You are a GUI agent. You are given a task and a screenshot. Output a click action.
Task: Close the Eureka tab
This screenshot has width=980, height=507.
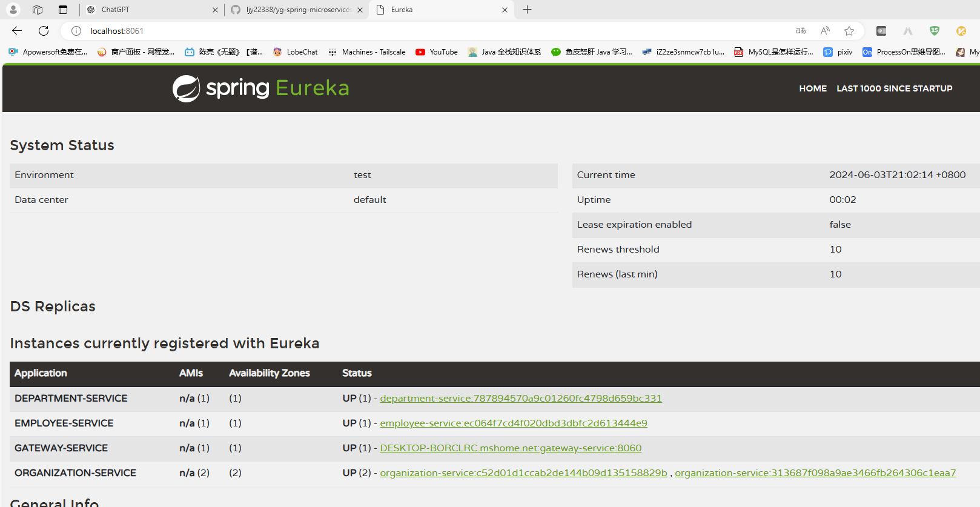505,10
